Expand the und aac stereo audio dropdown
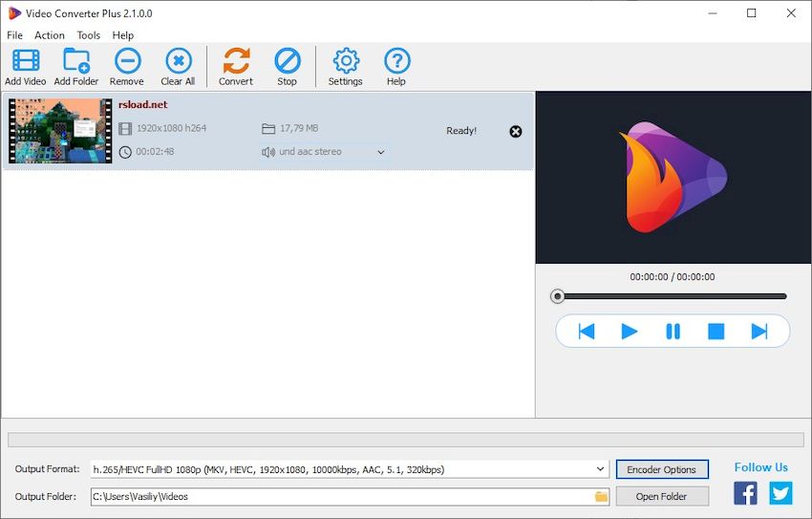 pos(380,152)
